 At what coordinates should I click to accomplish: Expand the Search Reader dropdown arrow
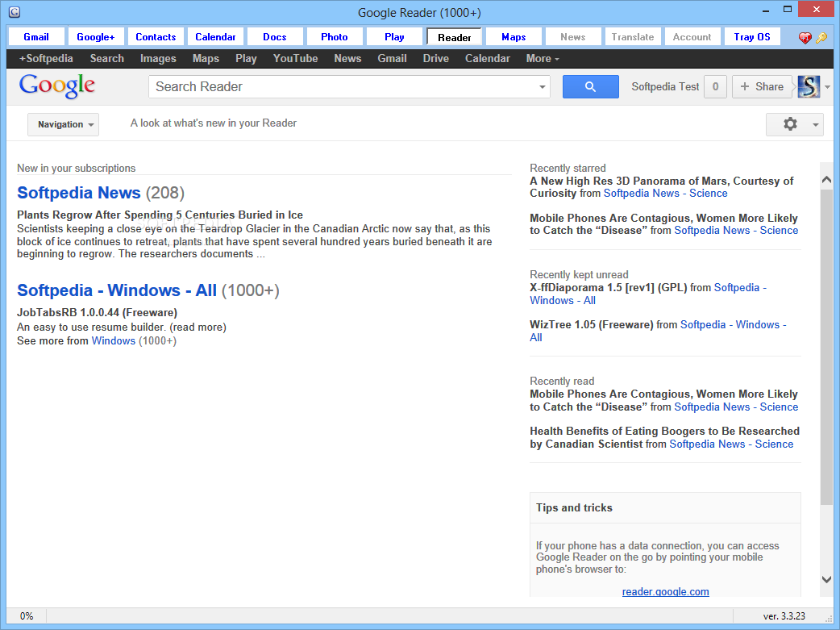click(x=543, y=87)
